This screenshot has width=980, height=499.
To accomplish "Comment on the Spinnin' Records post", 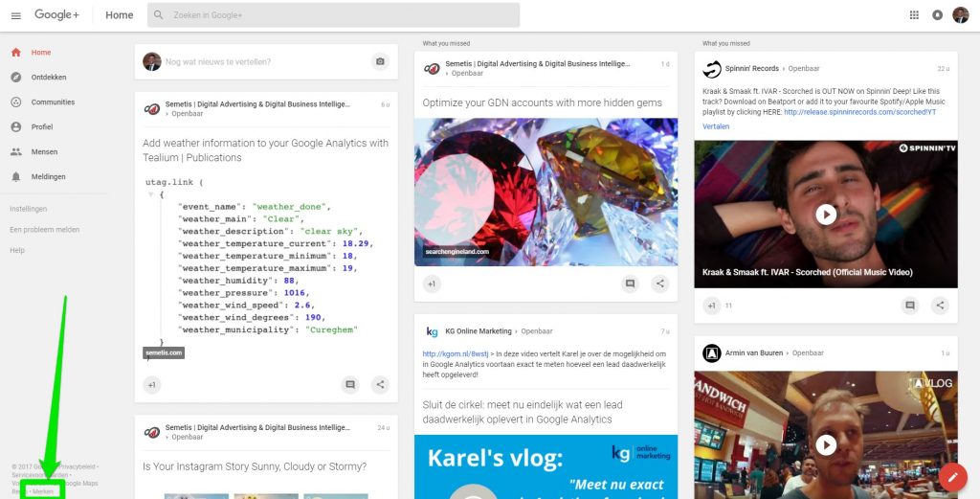I will [910, 306].
